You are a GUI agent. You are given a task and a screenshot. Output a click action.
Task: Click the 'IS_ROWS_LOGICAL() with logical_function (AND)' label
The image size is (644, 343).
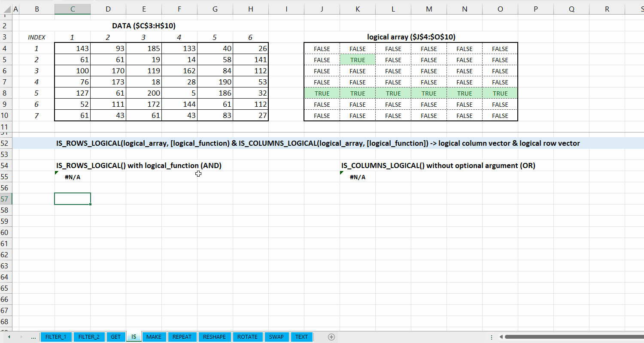[139, 165]
